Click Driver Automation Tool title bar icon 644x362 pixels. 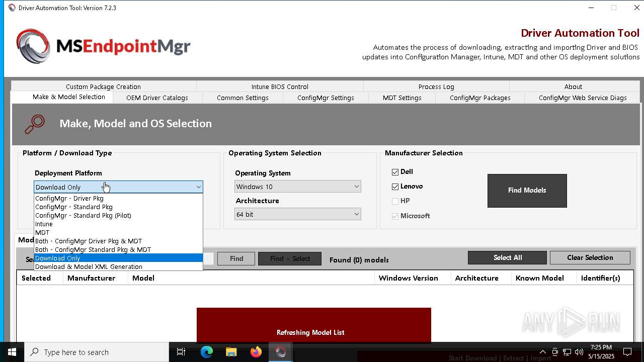12,8
